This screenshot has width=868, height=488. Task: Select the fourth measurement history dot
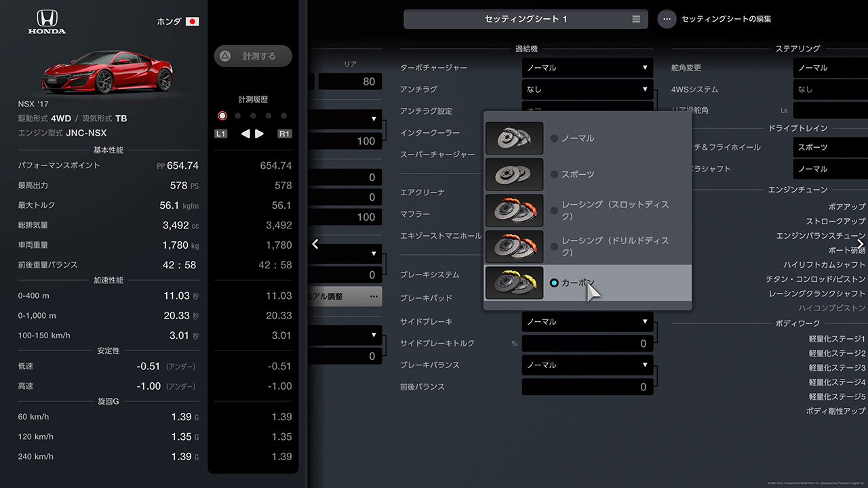269,116
